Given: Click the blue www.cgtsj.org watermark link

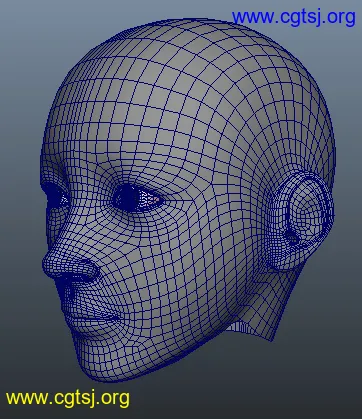Looking at the screenshot, I should (x=294, y=17).
